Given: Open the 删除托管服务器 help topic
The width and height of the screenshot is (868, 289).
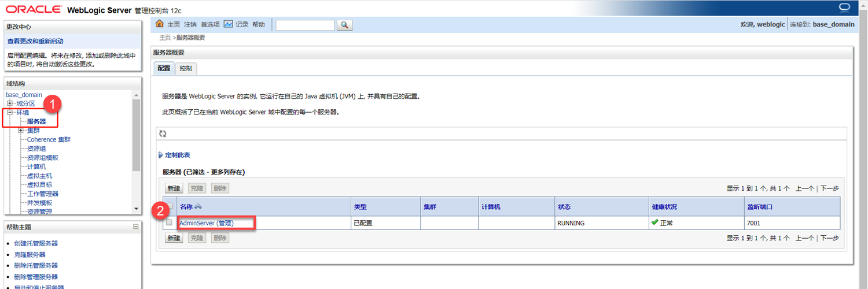Looking at the screenshot, I should point(36,265).
